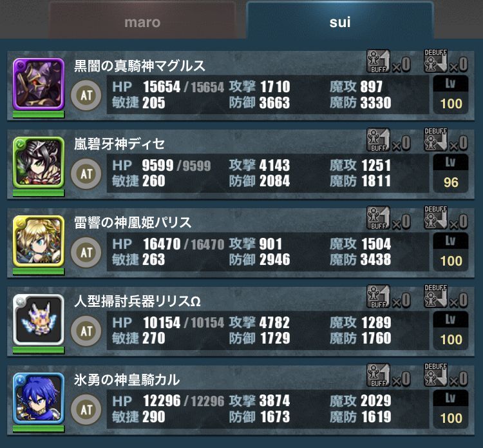Show the DEBUFF icon for マグルス

click(x=435, y=61)
